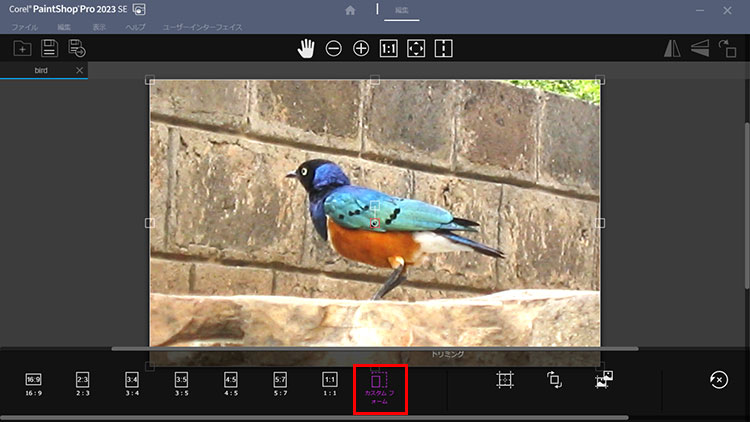Choose the 1:1 square crop ratio
The image size is (750, 422).
tap(330, 384)
